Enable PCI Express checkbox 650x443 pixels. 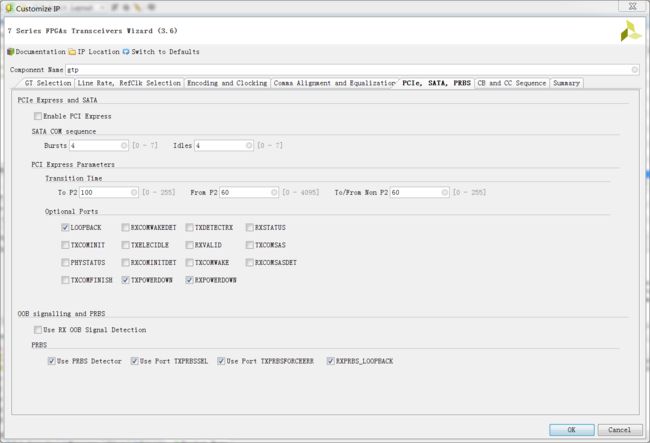[x=38, y=116]
